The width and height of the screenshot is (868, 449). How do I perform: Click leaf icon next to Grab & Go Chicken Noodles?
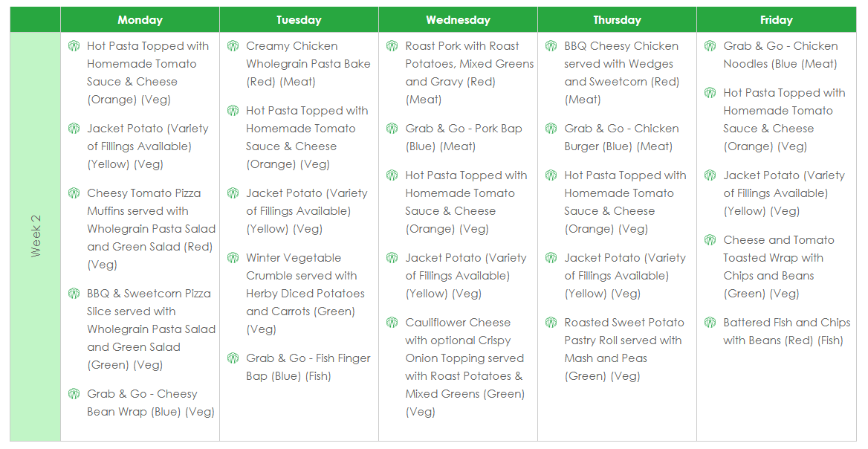pos(710,46)
